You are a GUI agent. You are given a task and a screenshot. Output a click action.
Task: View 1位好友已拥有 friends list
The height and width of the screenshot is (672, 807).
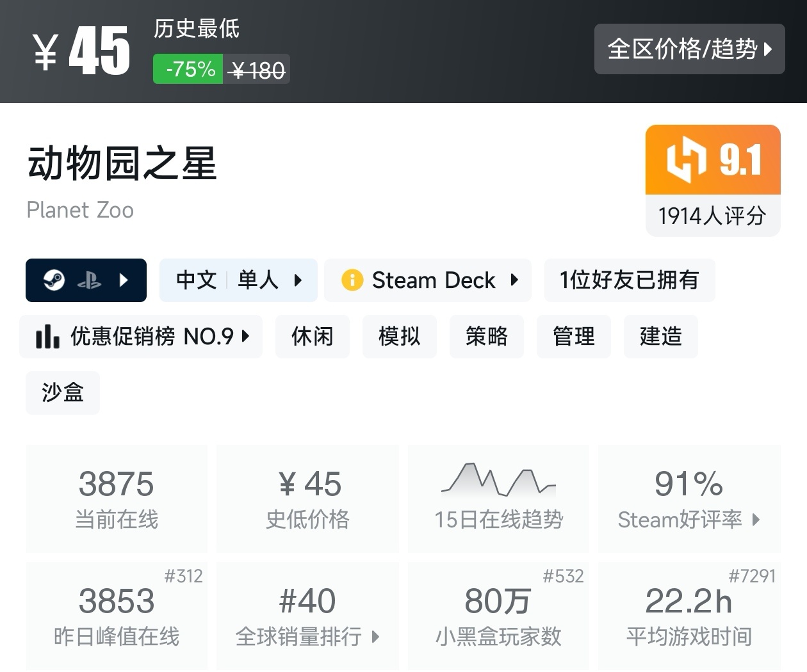629,280
